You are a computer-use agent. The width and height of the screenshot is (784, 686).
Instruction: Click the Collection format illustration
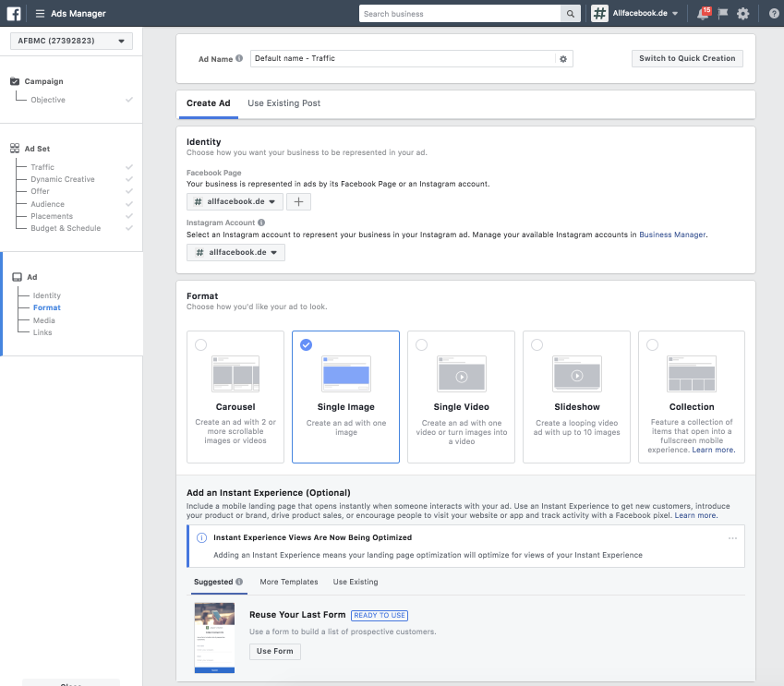pos(692,374)
